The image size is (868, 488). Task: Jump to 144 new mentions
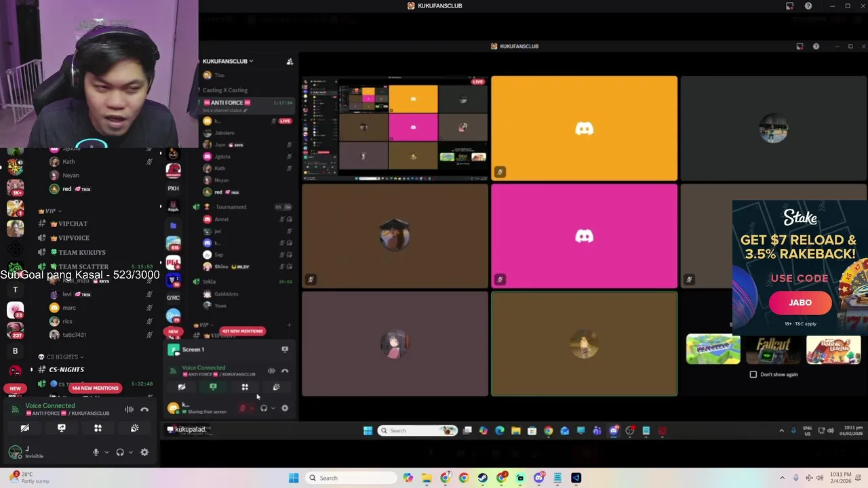pos(95,388)
